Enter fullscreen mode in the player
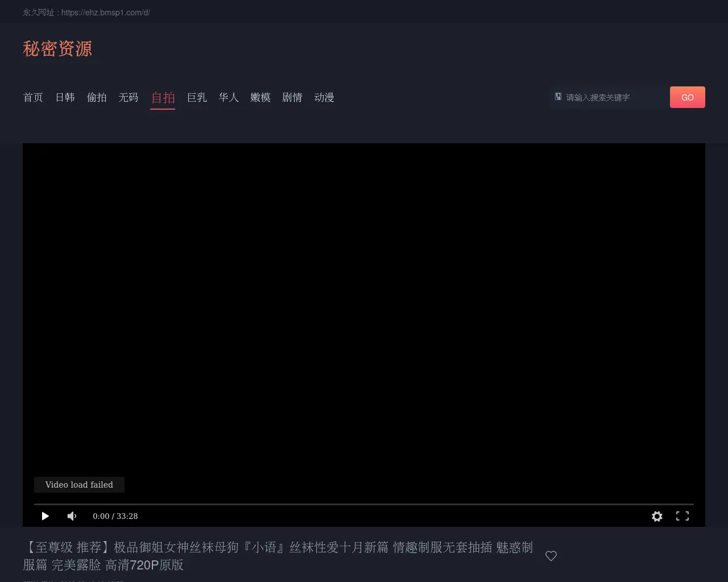728x582 pixels. point(682,516)
